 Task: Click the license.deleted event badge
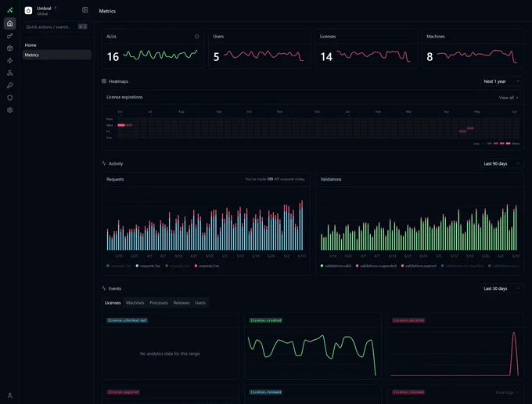(x=408, y=320)
